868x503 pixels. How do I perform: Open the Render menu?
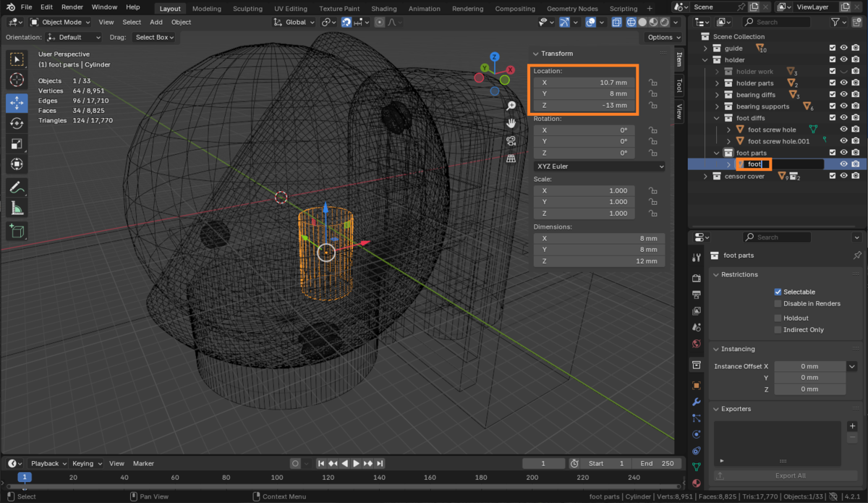(x=72, y=7)
